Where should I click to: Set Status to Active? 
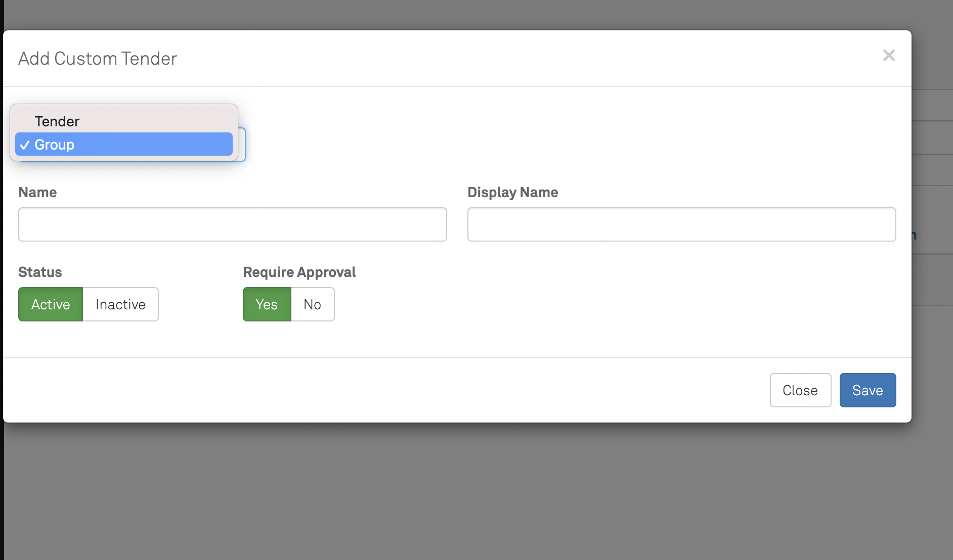(51, 304)
